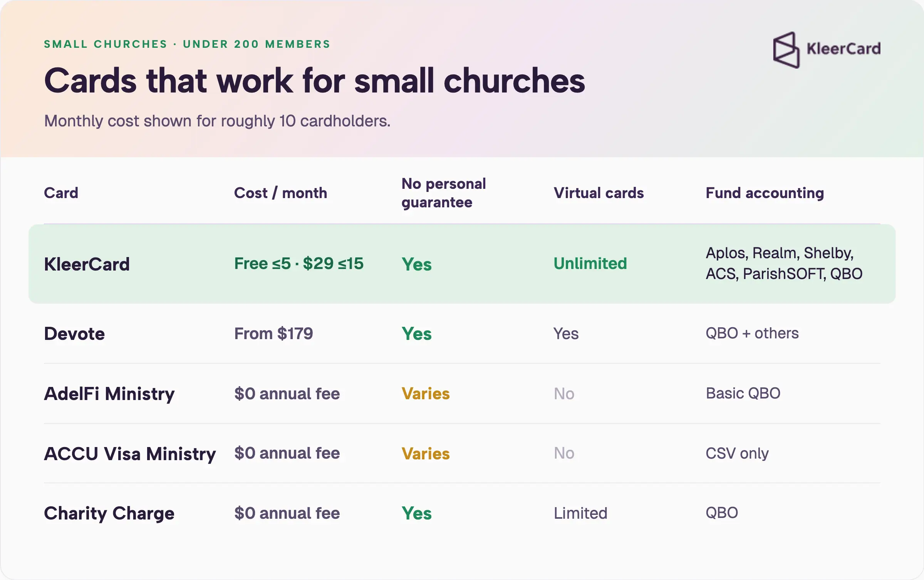This screenshot has height=580, width=924.
Task: Click green 'Yes' guarantee cell in Devote row
Action: 416,334
